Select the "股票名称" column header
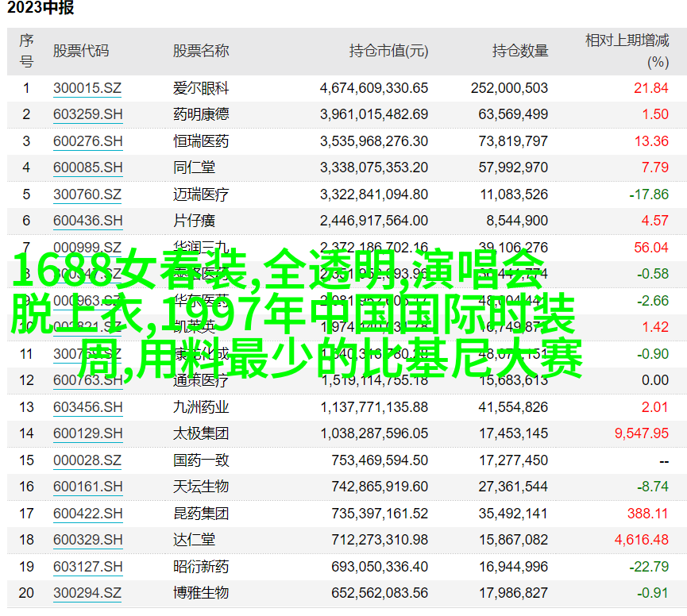Image resolution: width=687 pixels, height=616 pixels. (201, 51)
